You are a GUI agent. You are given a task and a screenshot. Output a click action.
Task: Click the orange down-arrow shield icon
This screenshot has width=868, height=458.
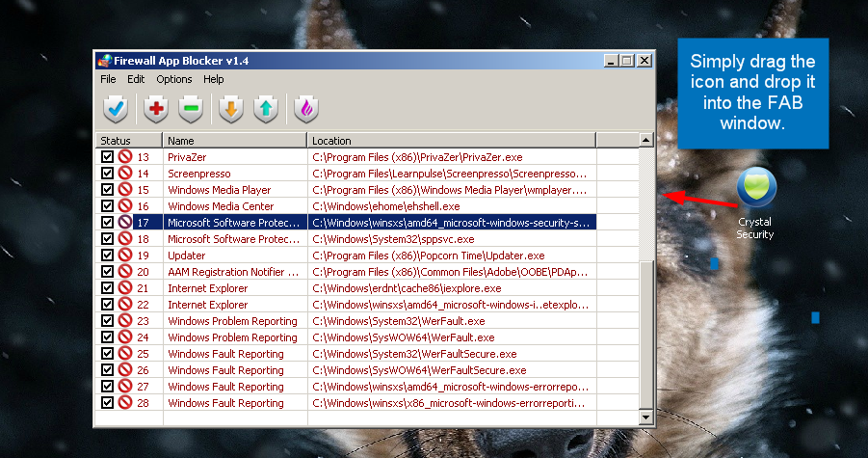click(231, 109)
